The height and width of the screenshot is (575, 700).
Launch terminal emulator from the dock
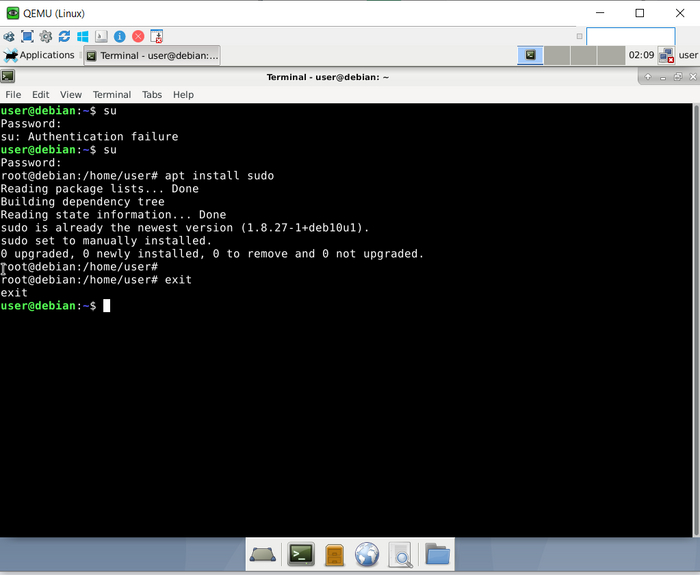(x=301, y=554)
